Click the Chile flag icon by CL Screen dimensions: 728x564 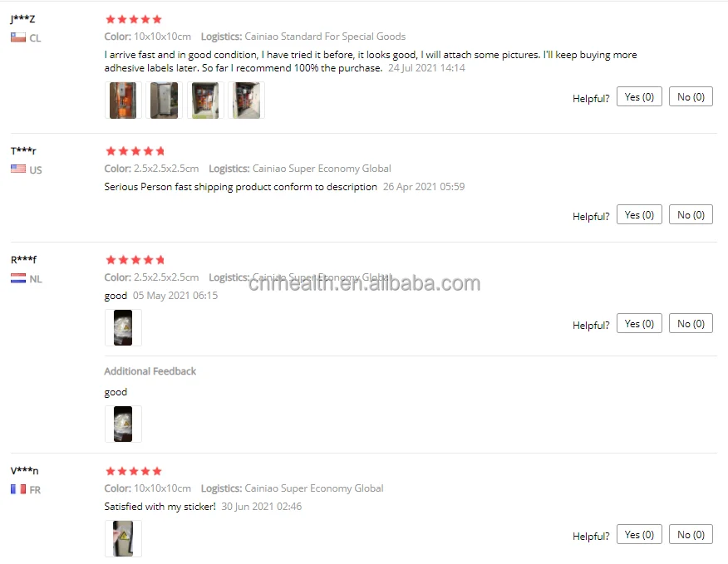pyautogui.click(x=18, y=37)
